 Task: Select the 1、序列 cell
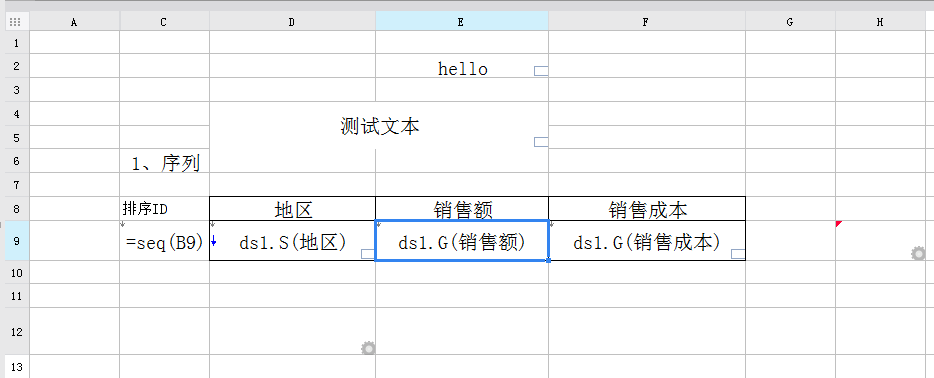tap(164, 161)
